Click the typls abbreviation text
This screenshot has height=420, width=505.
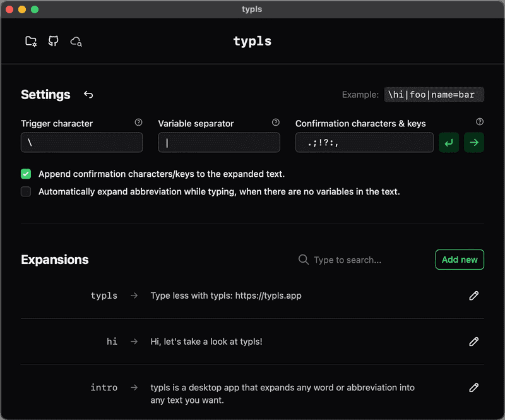pos(104,296)
